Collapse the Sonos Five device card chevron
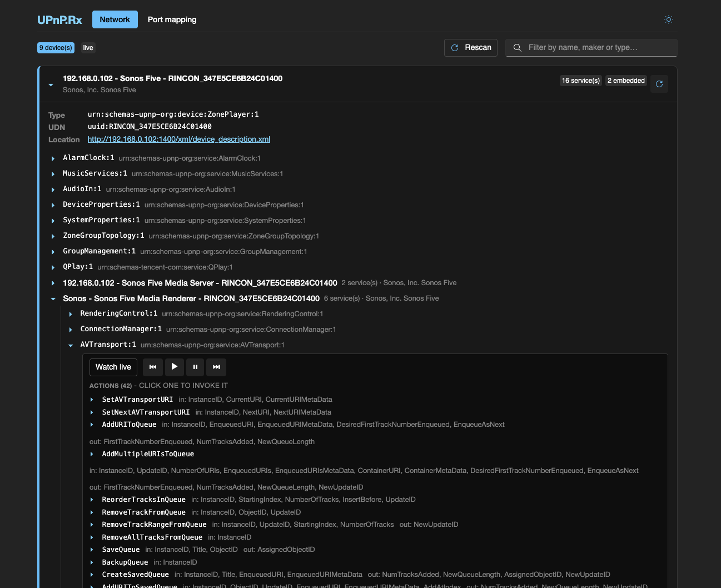The width and height of the screenshot is (721, 588). point(51,84)
